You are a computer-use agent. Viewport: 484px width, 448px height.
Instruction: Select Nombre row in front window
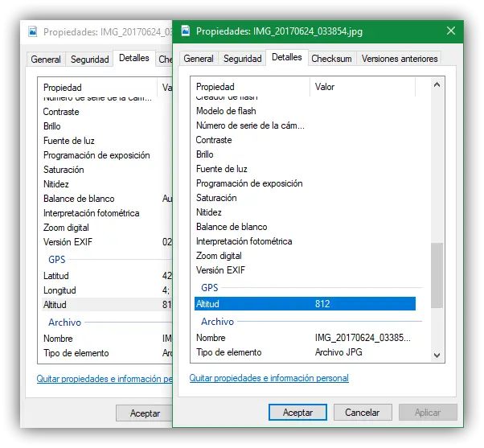(x=305, y=338)
